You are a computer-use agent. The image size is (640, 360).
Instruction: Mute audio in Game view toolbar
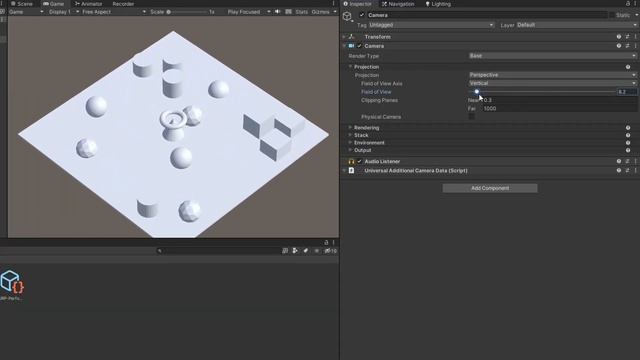278,12
